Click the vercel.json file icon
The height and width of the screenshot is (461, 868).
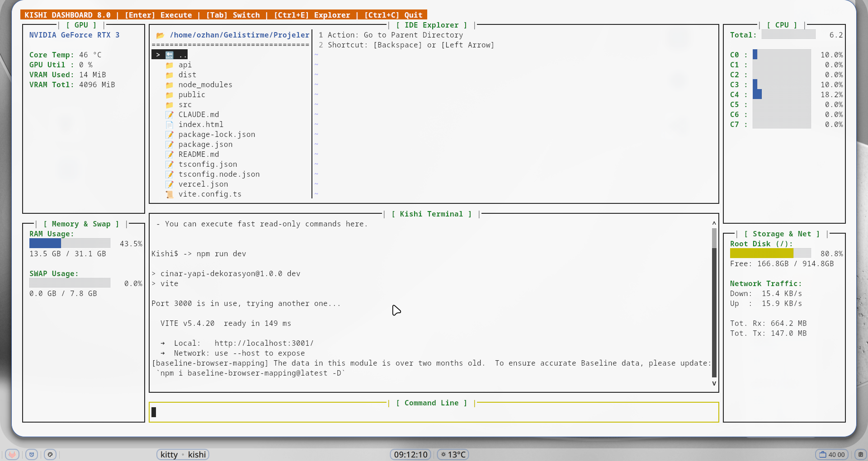(170, 184)
